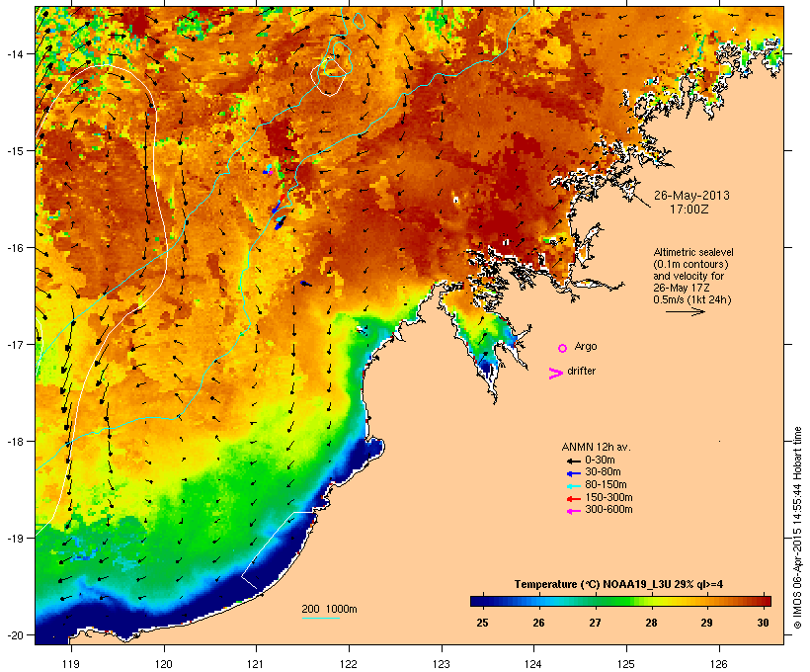Click the -15 latitude axis label
This screenshot has height=672, width=810.
[15, 151]
